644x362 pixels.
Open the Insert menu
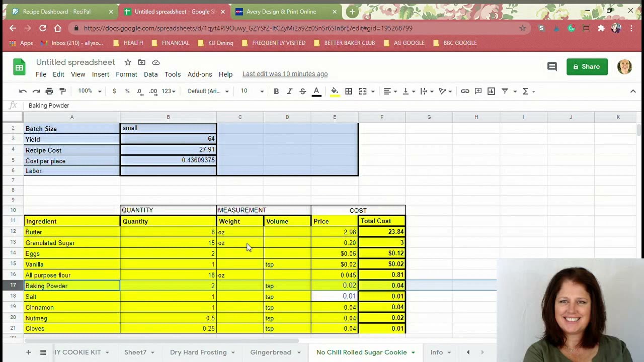100,74
